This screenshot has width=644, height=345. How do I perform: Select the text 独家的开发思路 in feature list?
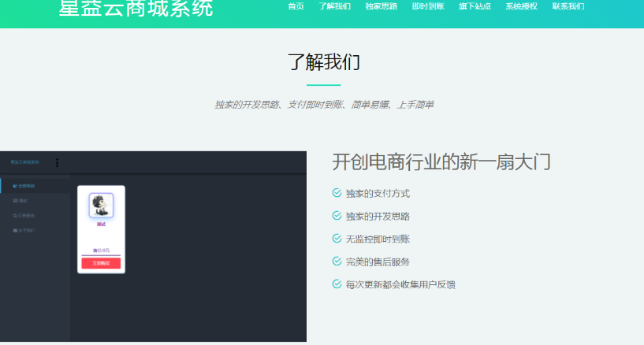pyautogui.click(x=378, y=217)
